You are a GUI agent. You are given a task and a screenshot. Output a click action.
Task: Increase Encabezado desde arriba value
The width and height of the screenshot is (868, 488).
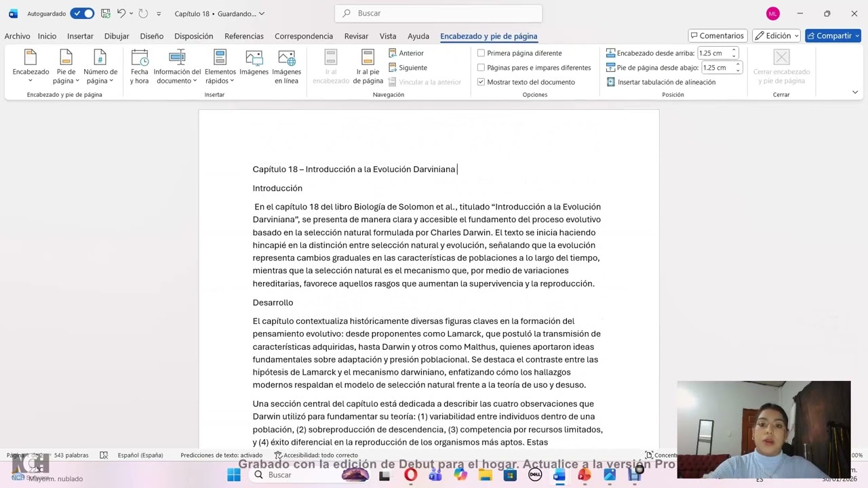734,51
